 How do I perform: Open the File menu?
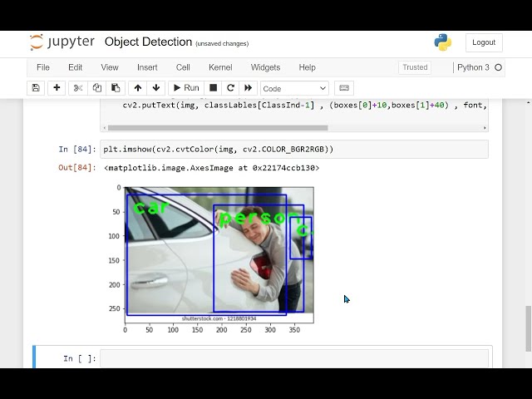pos(43,67)
